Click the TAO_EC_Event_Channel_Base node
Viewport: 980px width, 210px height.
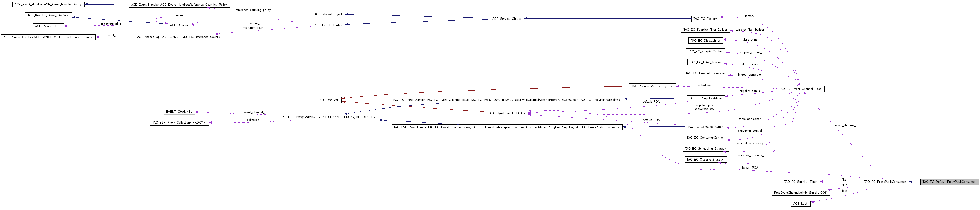pos(800,89)
